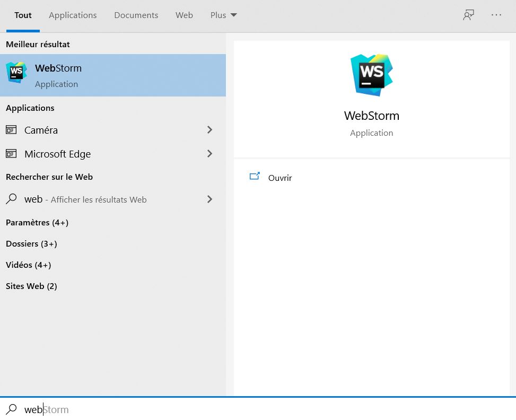Image resolution: width=516 pixels, height=420 pixels.
Task: Click the Caméra app icon
Action: [11, 130]
